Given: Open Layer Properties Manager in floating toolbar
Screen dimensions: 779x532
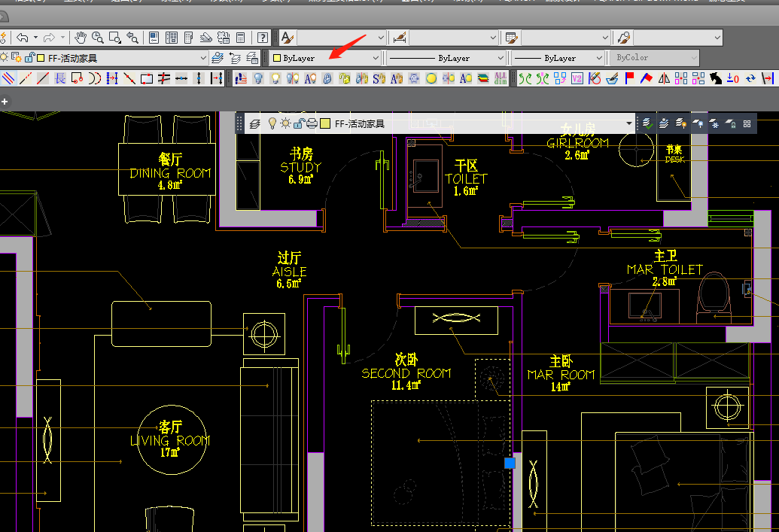Looking at the screenshot, I should coord(255,123).
